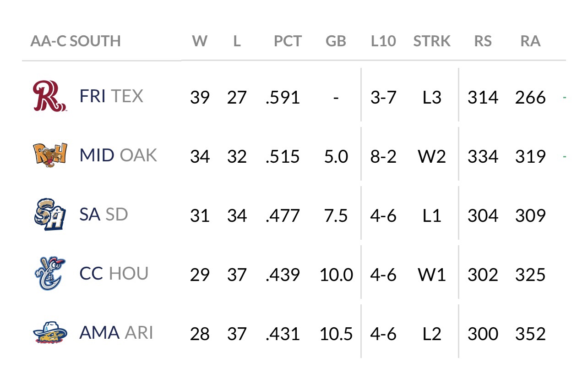Click the STRK column header

pyautogui.click(x=432, y=41)
